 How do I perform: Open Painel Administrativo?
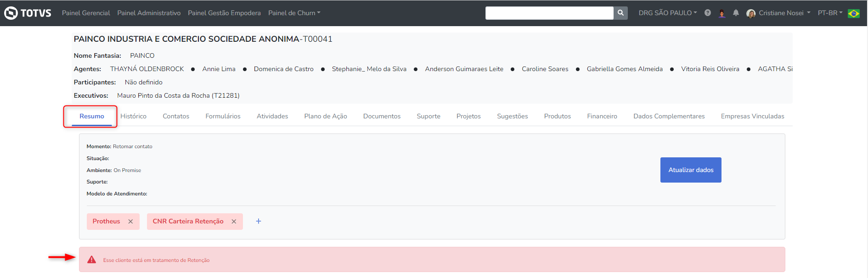[x=149, y=13]
